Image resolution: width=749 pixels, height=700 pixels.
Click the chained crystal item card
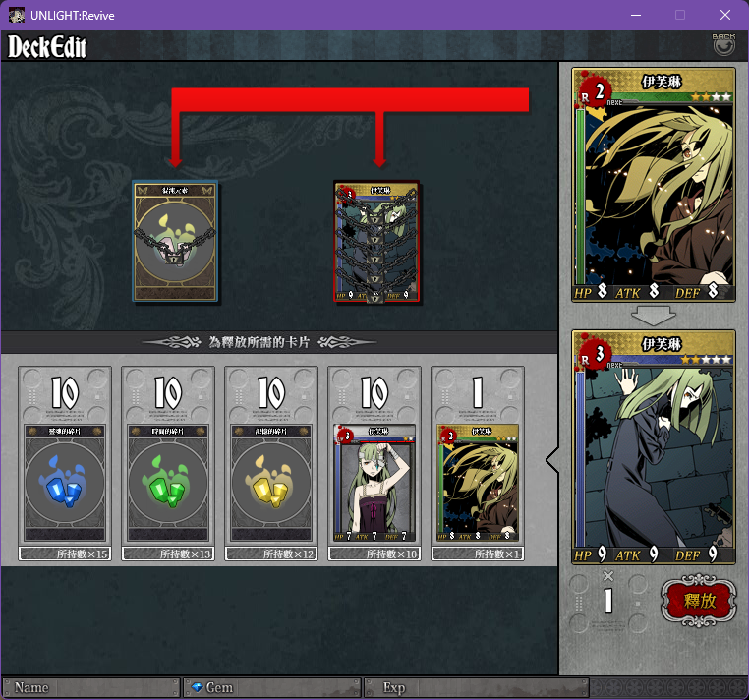point(175,241)
